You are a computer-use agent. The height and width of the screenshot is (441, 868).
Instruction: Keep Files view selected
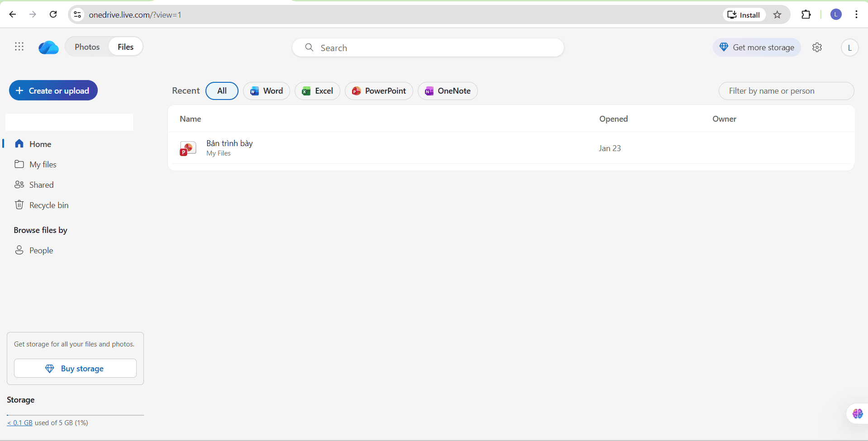[x=125, y=47]
